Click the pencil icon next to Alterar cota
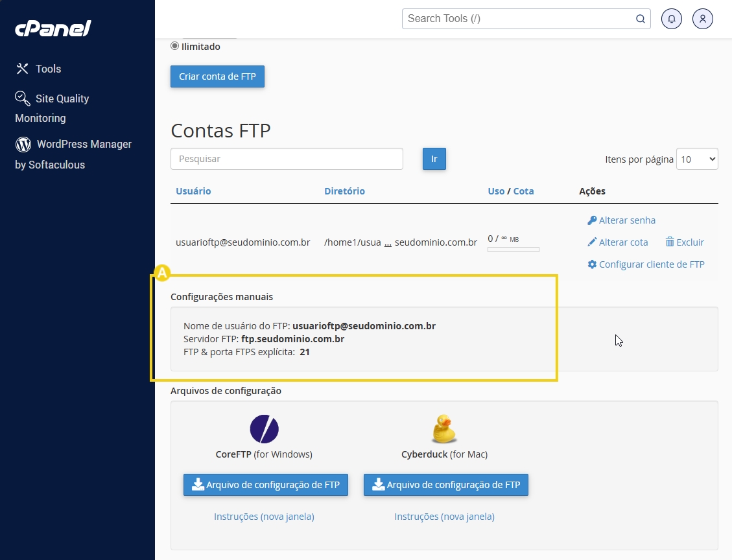 [x=592, y=242]
